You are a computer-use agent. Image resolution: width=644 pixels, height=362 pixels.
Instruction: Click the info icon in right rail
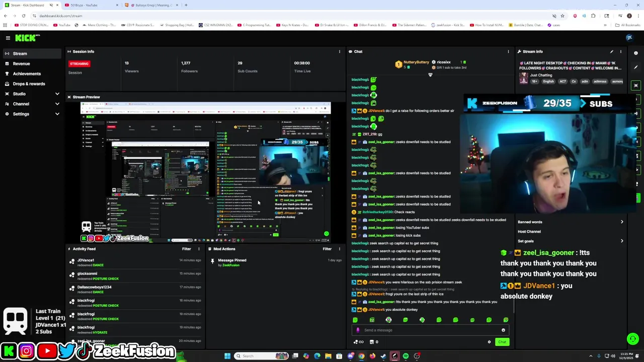click(x=636, y=53)
